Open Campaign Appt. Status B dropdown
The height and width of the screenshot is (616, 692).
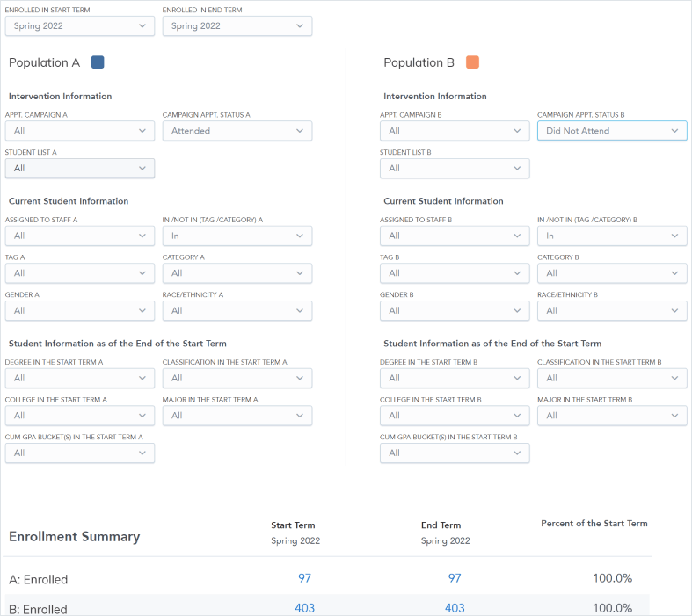pyautogui.click(x=612, y=131)
